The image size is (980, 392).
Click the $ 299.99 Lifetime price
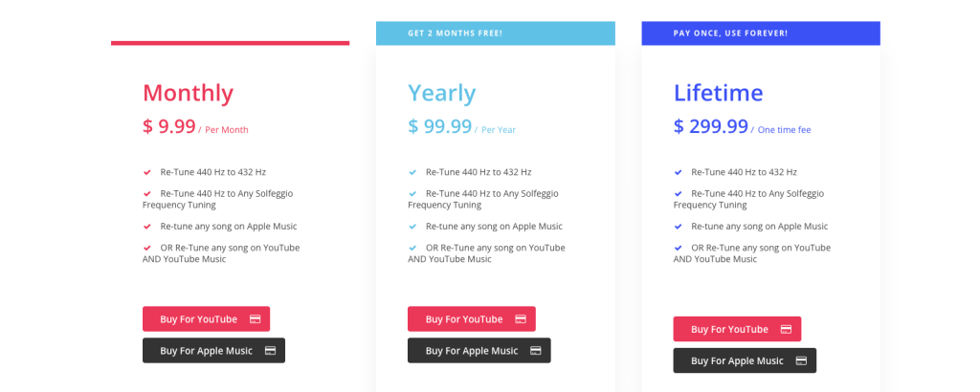pos(711,126)
